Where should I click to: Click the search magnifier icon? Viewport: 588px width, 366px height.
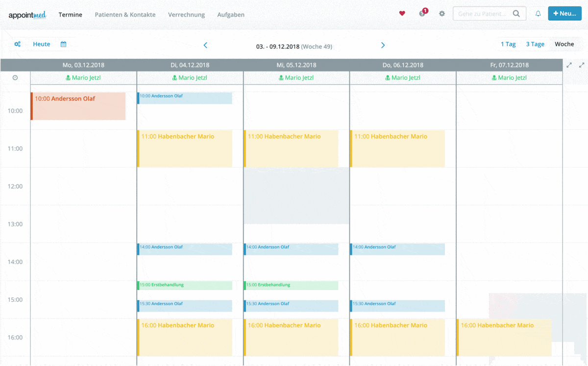[516, 14]
